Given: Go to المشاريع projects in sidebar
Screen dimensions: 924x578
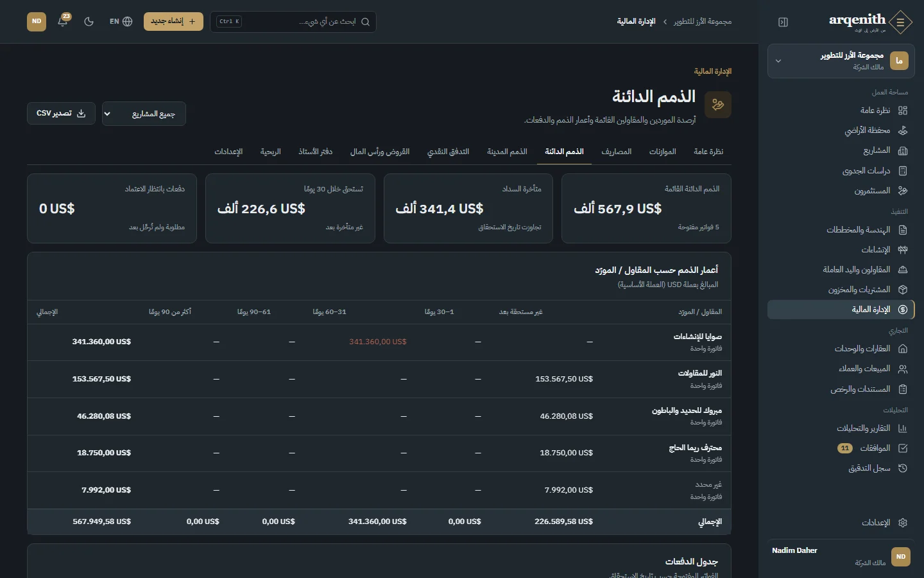Looking at the screenshot, I should point(841,150).
